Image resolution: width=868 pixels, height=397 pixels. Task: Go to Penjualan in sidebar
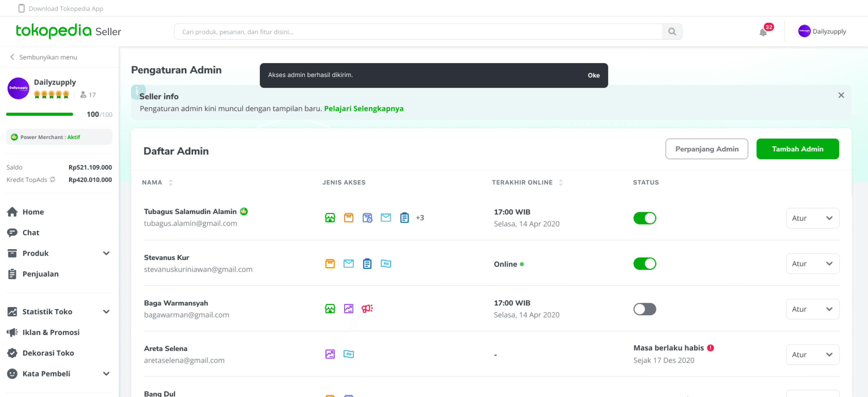click(41, 274)
